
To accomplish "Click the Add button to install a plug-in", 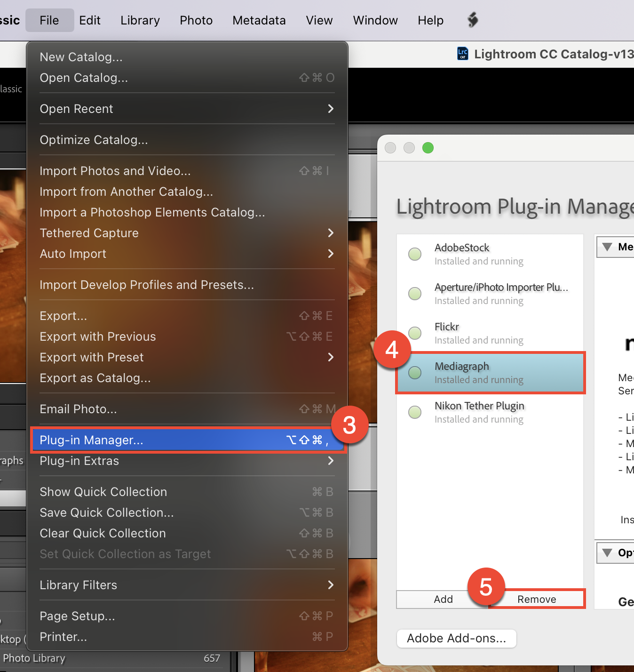I will click(443, 599).
